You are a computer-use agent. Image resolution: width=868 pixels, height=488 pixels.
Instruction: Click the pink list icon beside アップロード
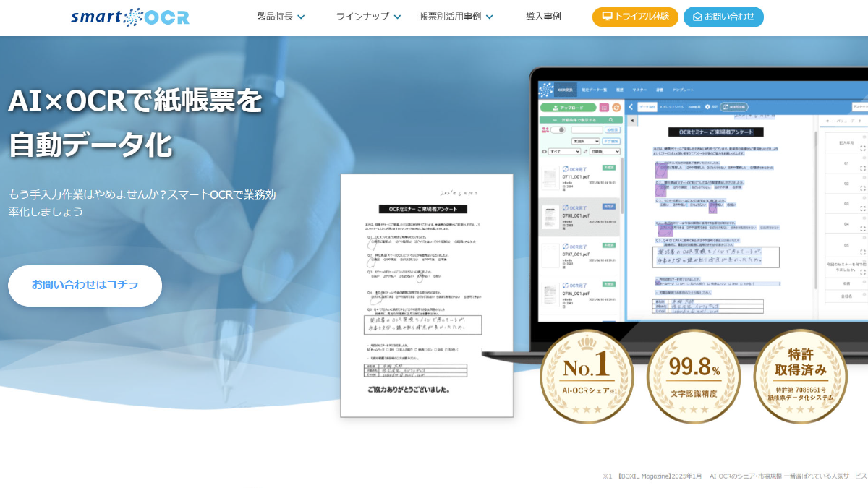tap(604, 108)
